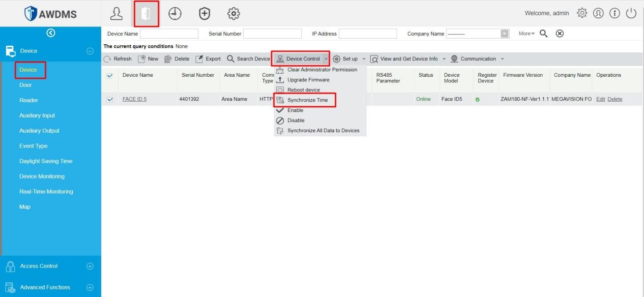
Task: Select Synchronize All Data to Devices
Action: pos(320,131)
